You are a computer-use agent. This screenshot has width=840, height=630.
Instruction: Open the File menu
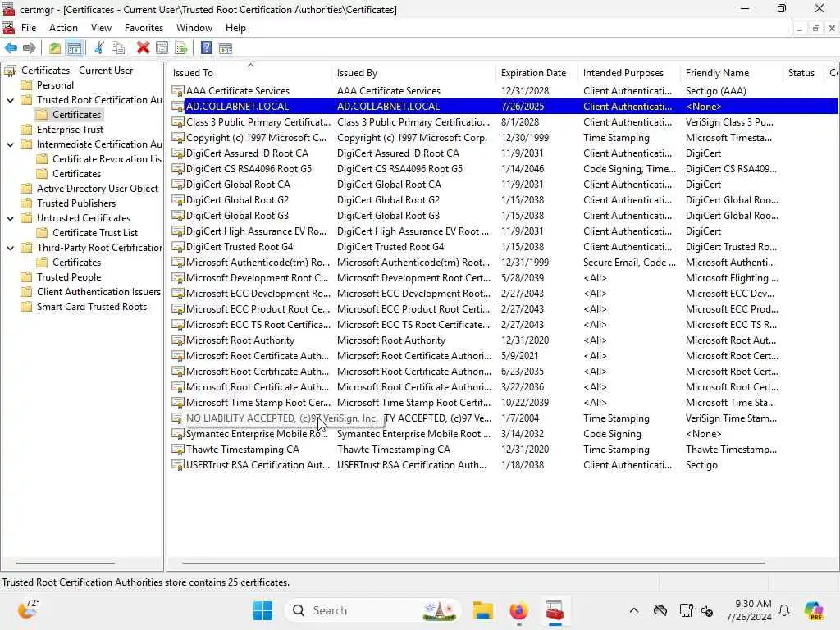29,28
